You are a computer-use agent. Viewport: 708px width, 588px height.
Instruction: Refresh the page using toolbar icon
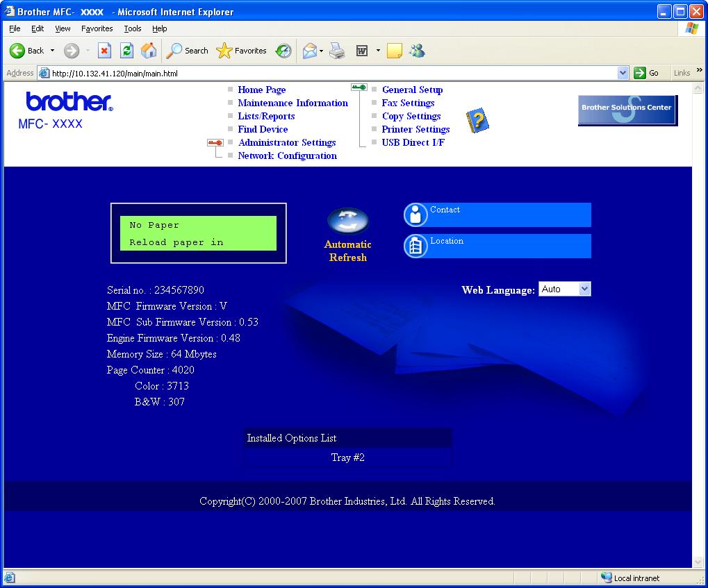click(126, 51)
